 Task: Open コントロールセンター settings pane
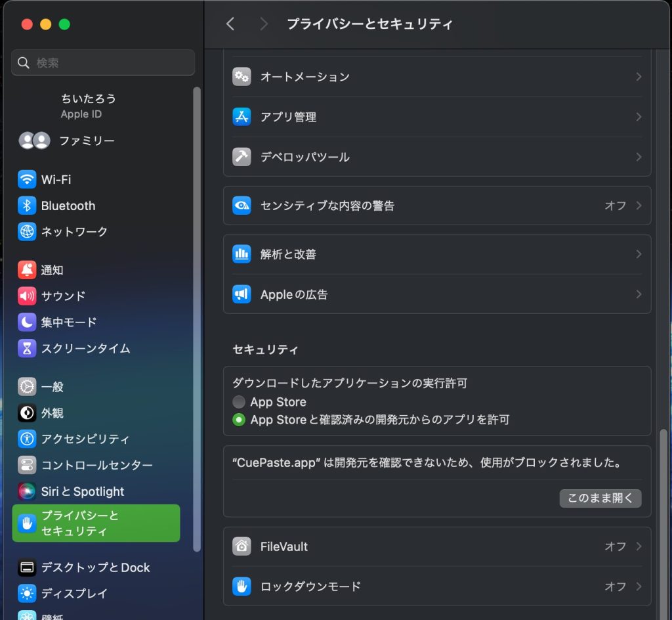point(96,465)
